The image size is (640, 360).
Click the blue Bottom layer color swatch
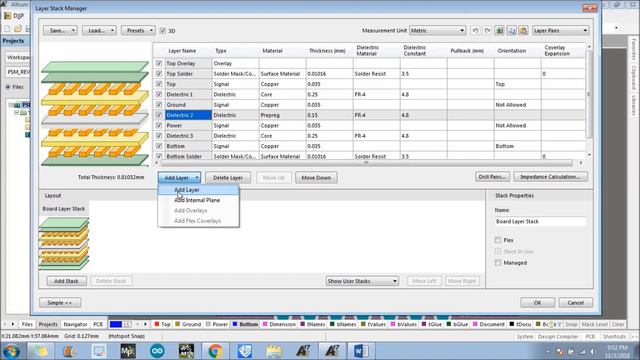click(x=235, y=324)
